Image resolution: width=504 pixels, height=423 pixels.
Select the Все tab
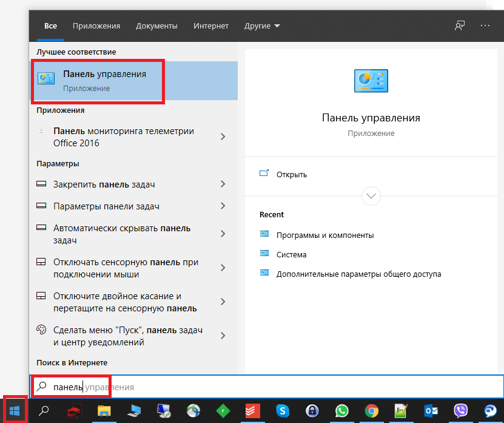[x=50, y=25]
